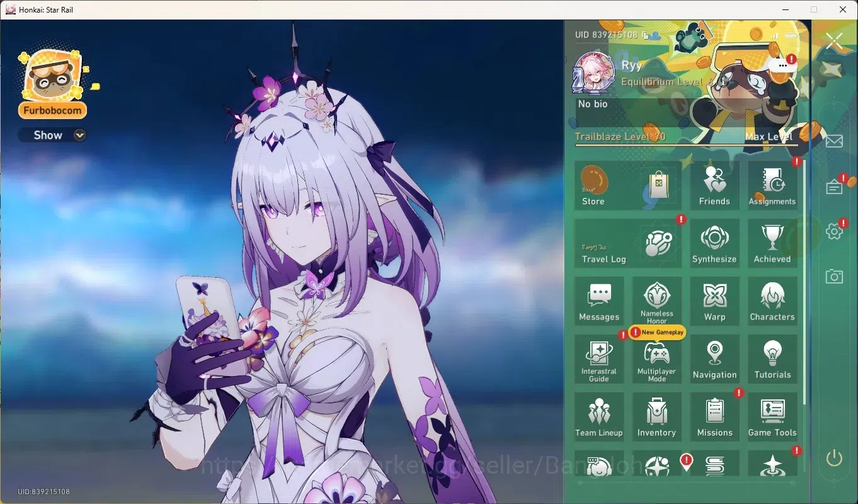Click the power log-out icon
Viewport: 858px width, 504px height.
(834, 458)
